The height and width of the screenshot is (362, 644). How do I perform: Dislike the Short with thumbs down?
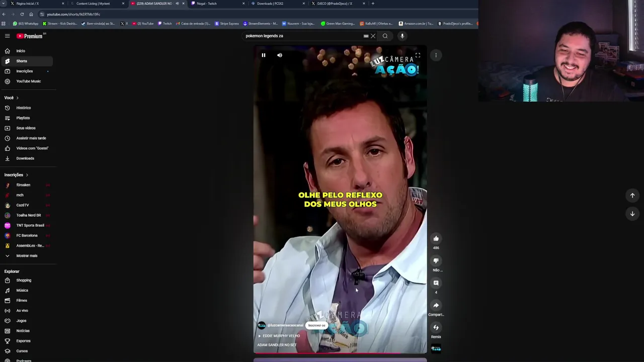436,260
